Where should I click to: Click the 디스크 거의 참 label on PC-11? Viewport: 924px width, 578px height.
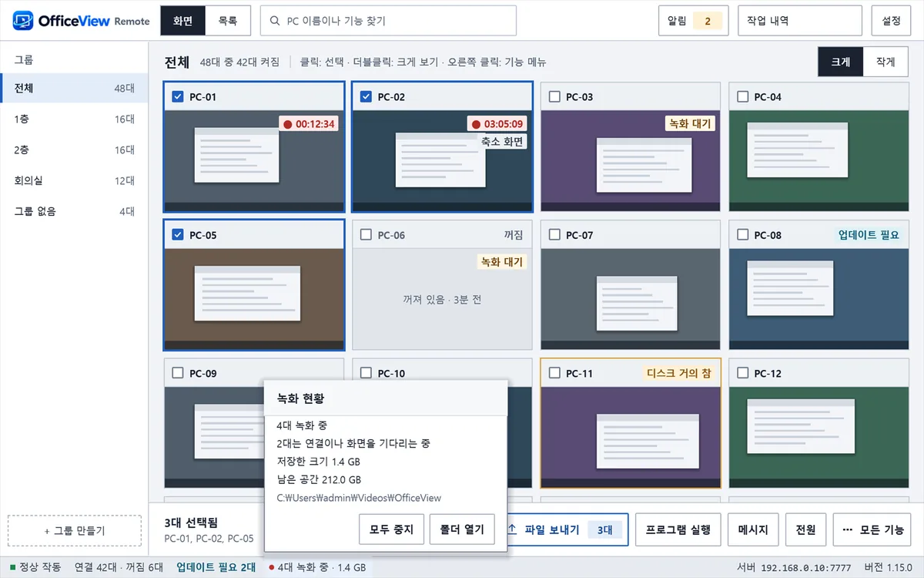click(679, 373)
